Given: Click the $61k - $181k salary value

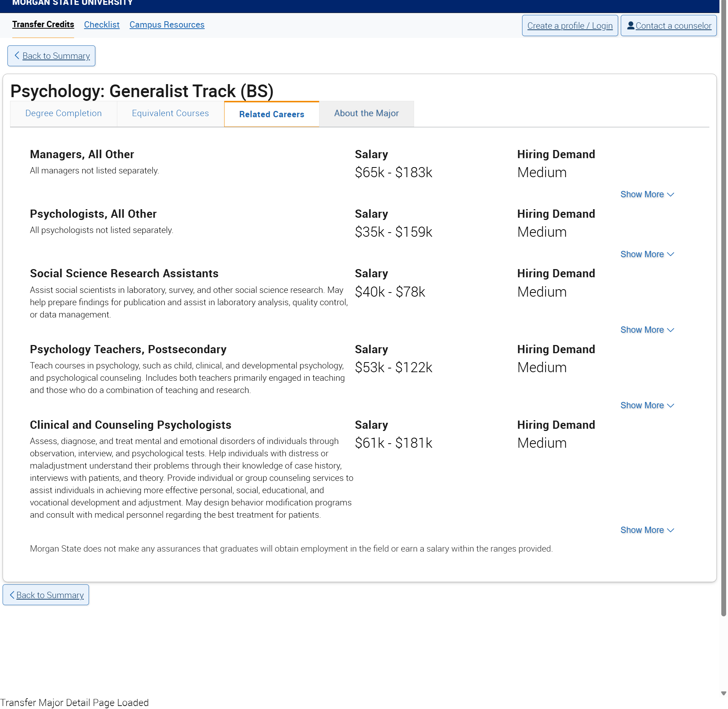Looking at the screenshot, I should pos(394,444).
